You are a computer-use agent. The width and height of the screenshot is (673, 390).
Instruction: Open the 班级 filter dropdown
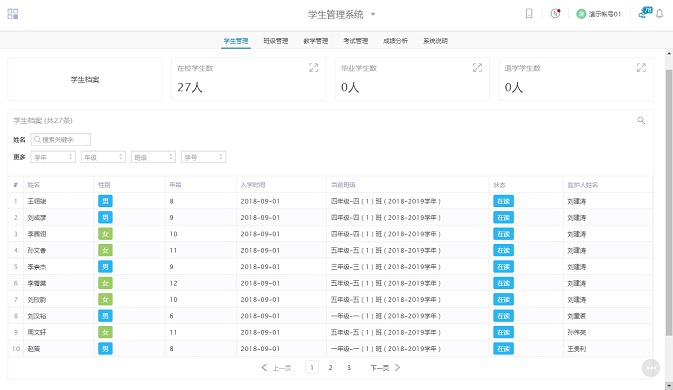153,157
